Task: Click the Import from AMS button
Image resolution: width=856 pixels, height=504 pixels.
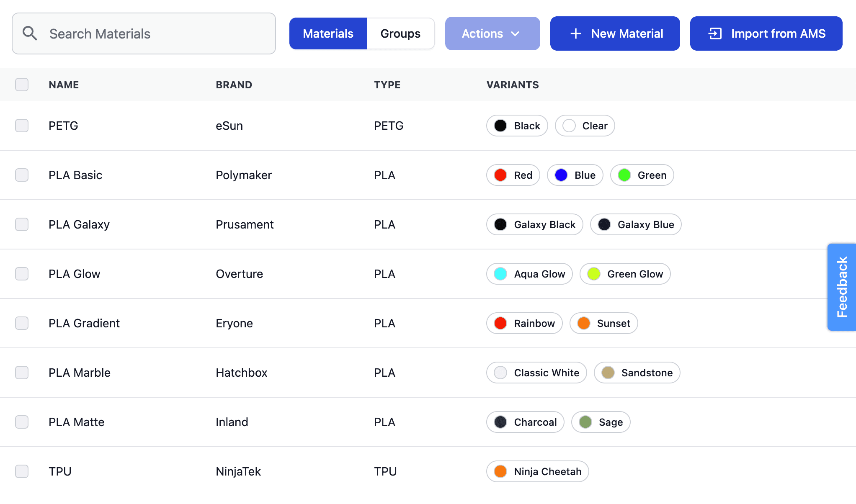Action: coord(766,33)
